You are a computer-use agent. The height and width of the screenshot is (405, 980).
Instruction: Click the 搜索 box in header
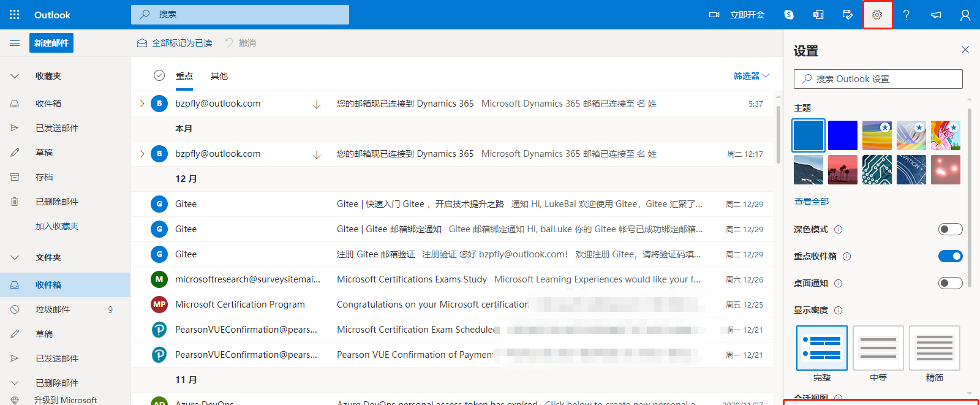(x=240, y=15)
